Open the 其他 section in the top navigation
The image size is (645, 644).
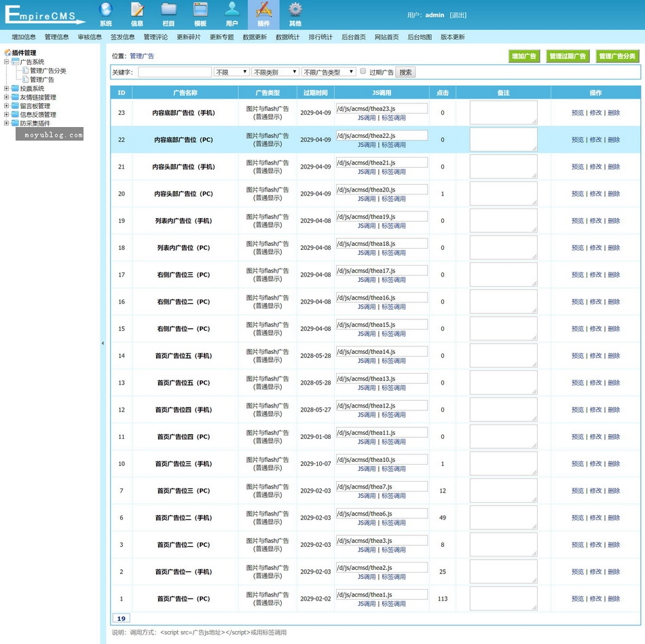tap(295, 15)
